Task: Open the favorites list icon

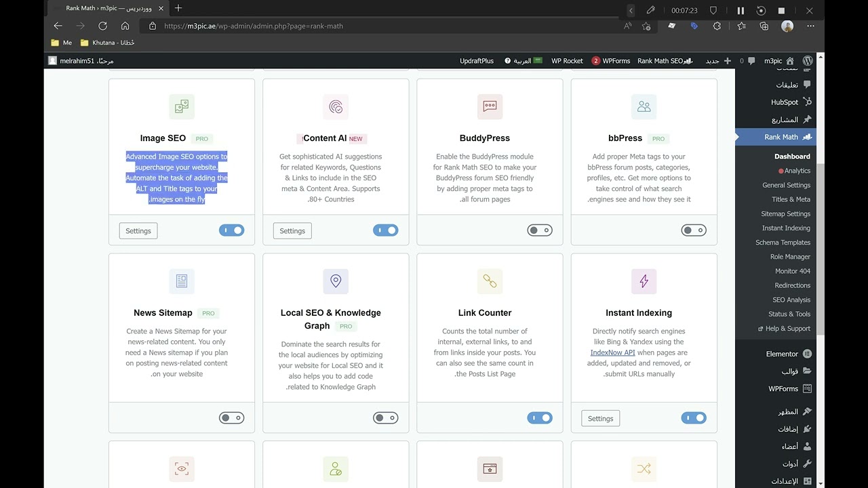Action: tap(741, 26)
